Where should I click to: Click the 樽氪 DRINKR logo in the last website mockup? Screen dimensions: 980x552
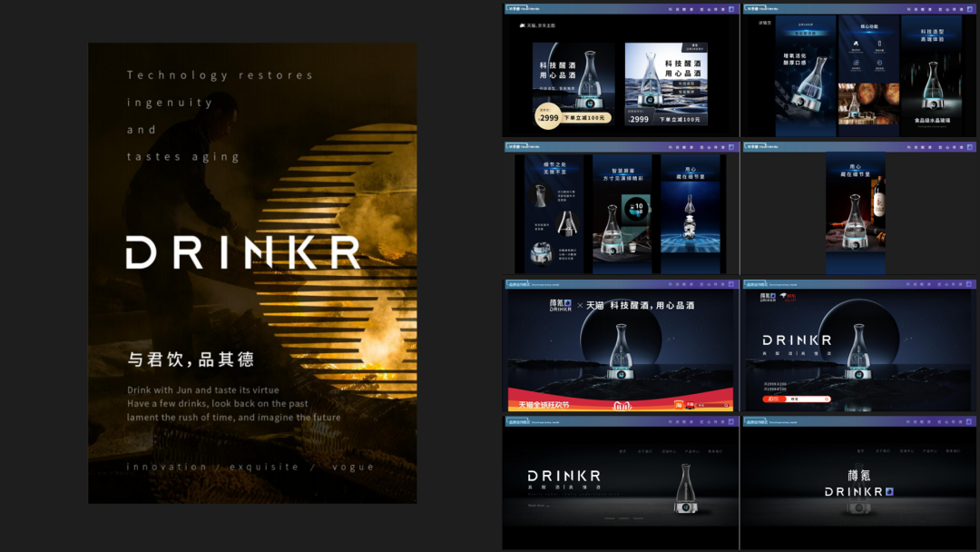click(858, 483)
